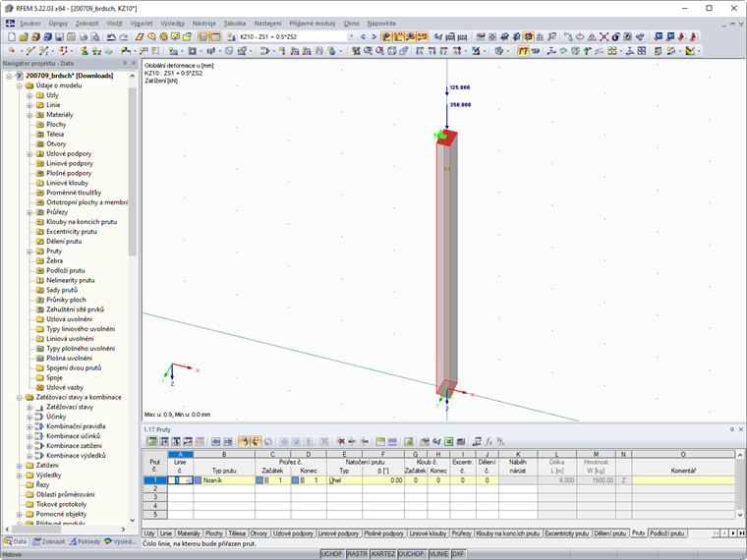Click cross-section color swatch in Začátek column
Viewport: 747px width, 560px height.
(x=259, y=480)
